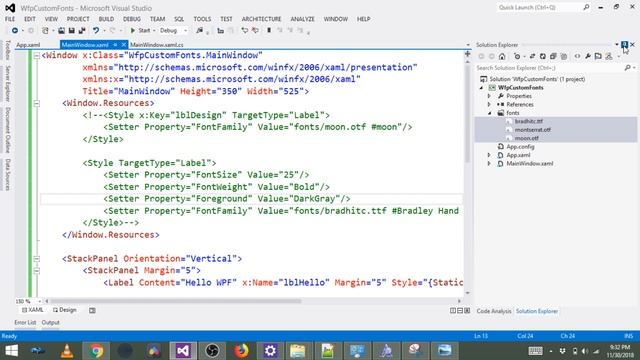The width and height of the screenshot is (640, 360).
Task: Click Solution Explorer Refresh icon
Action: [543, 56]
